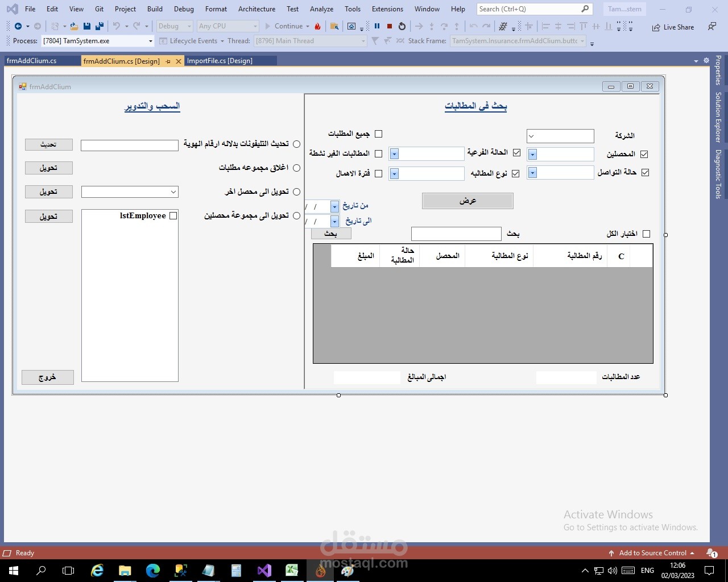Viewport: 728px width, 582px height.
Task: Open the Solution Explorer side tab
Action: point(718,117)
